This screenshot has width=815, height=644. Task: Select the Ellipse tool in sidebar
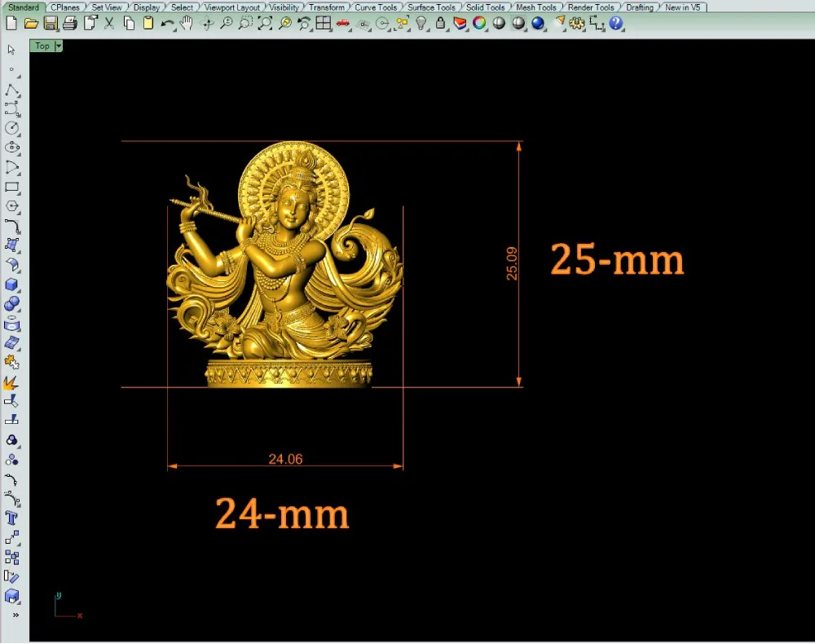12,148
